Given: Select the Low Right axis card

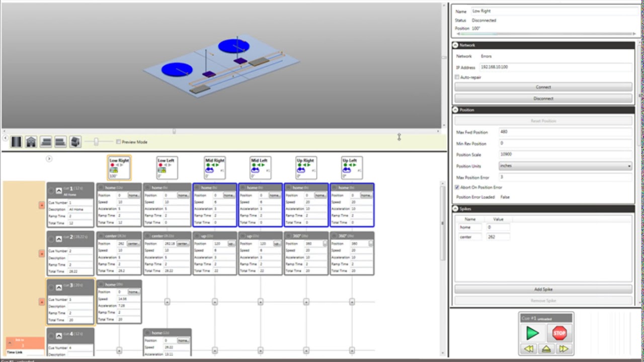Looking at the screenshot, I should pos(119,167).
